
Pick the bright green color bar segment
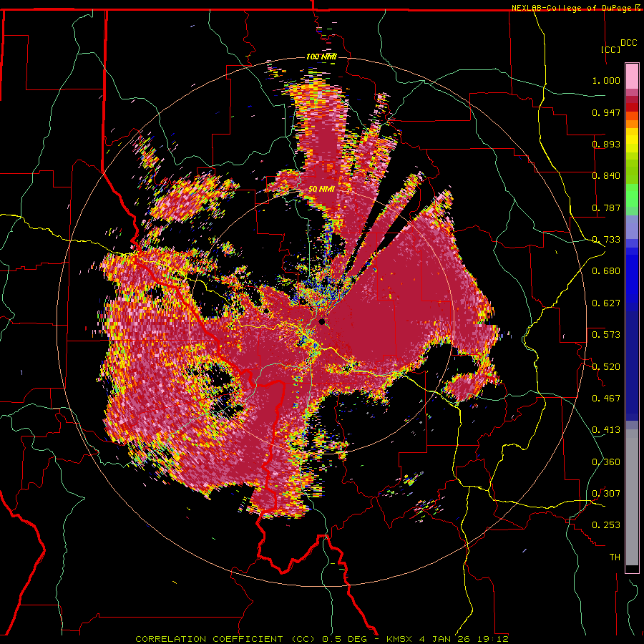click(x=632, y=195)
